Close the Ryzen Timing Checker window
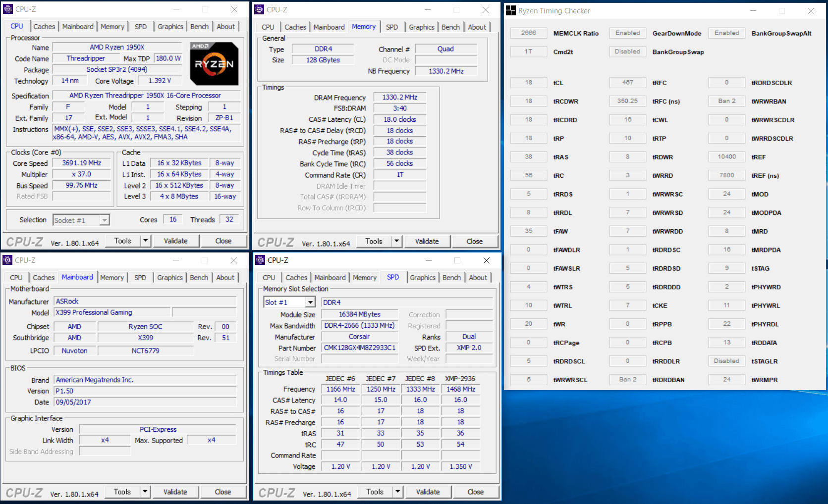The width and height of the screenshot is (828, 504). [x=811, y=11]
